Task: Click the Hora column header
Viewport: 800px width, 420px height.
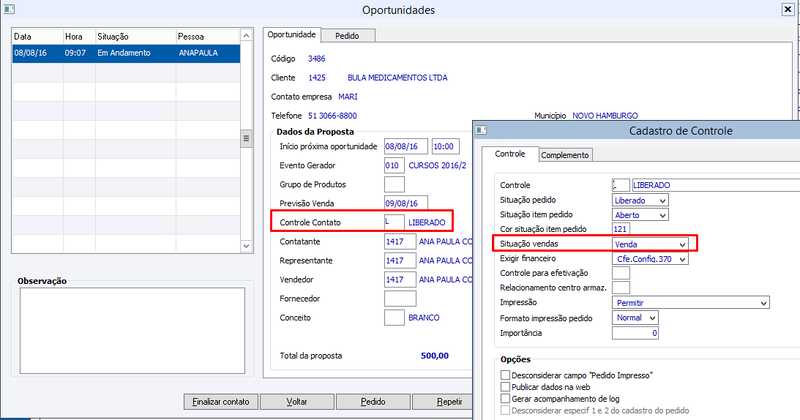Action: pyautogui.click(x=79, y=37)
